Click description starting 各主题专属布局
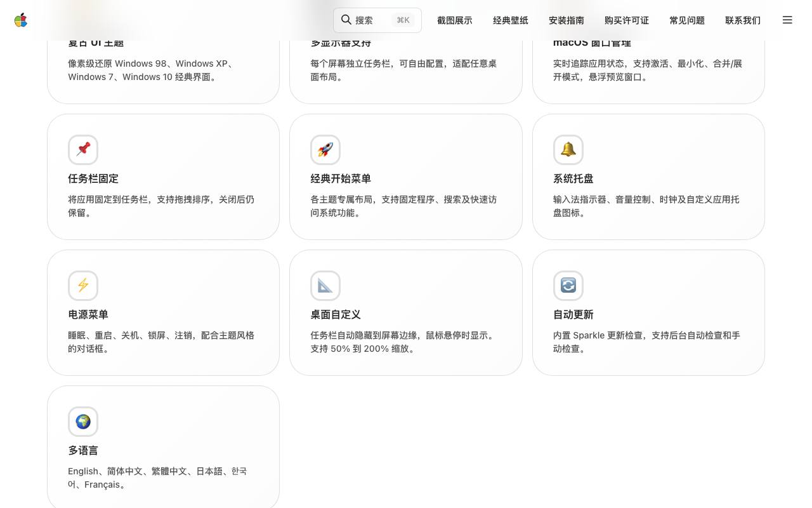This screenshot has width=812, height=508. [403, 206]
